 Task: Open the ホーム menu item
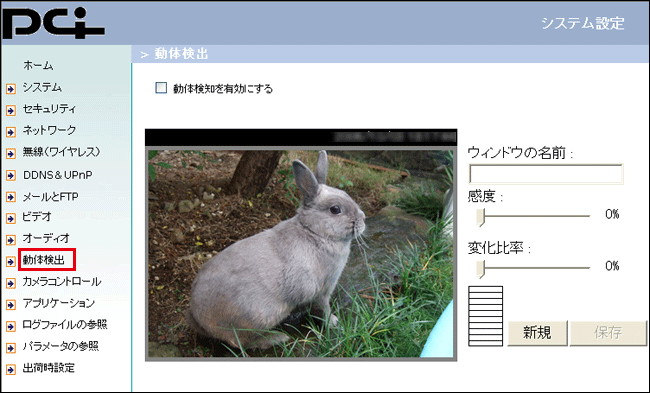point(38,65)
